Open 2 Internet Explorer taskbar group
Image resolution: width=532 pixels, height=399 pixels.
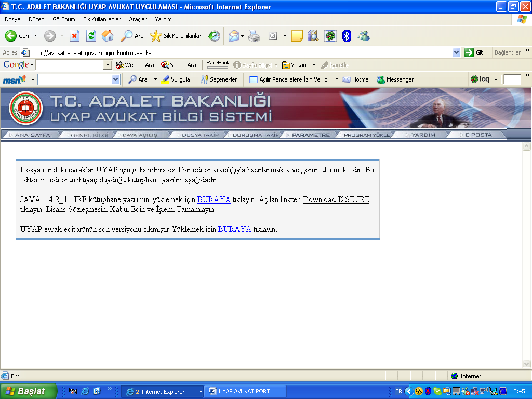(x=162, y=392)
